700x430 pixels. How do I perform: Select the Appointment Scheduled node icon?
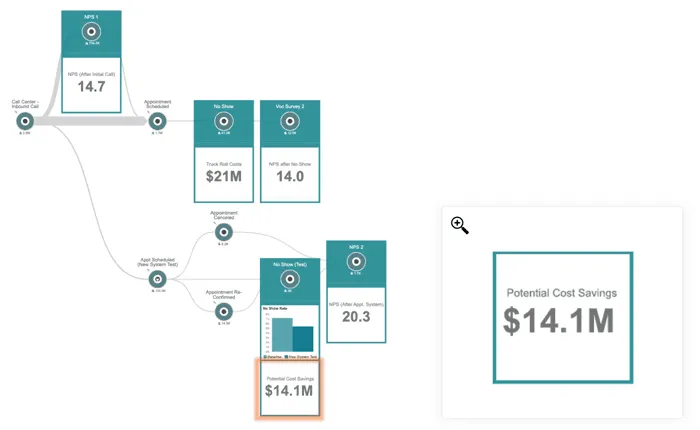tap(157, 121)
